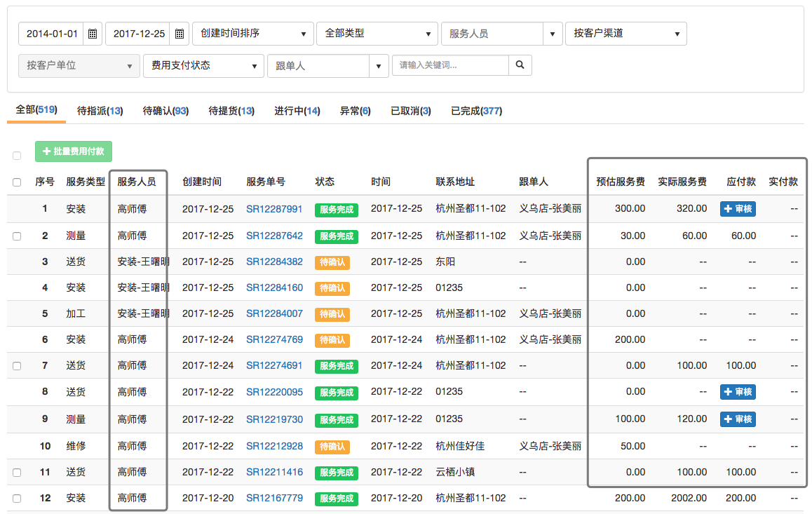Click address 云栖小镇 in row 11
The height and width of the screenshot is (514, 812).
click(455, 472)
